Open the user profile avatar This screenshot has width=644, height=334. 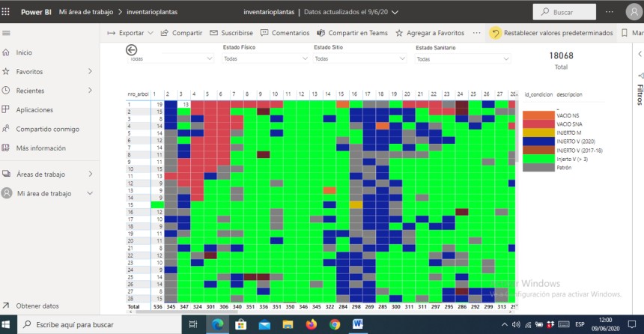[634, 12]
